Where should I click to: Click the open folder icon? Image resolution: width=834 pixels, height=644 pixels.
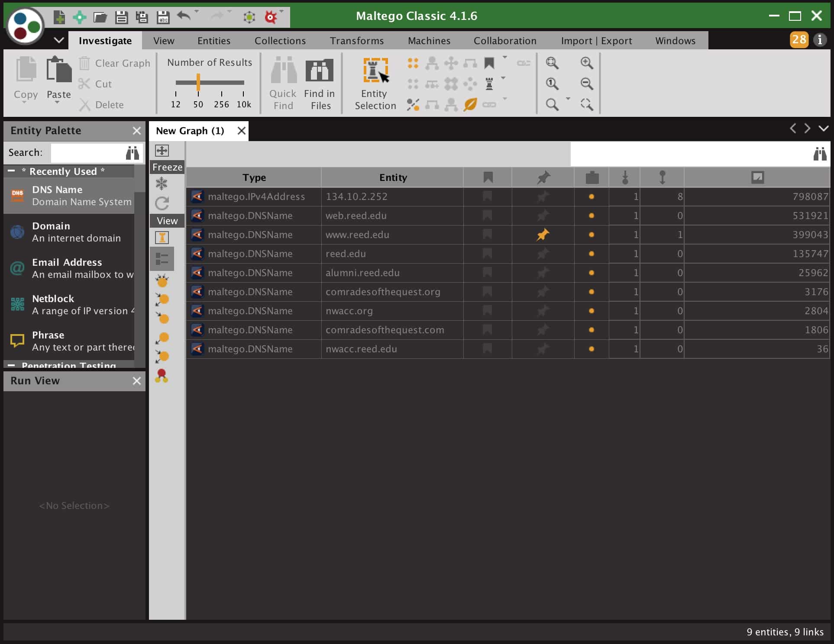tap(100, 17)
